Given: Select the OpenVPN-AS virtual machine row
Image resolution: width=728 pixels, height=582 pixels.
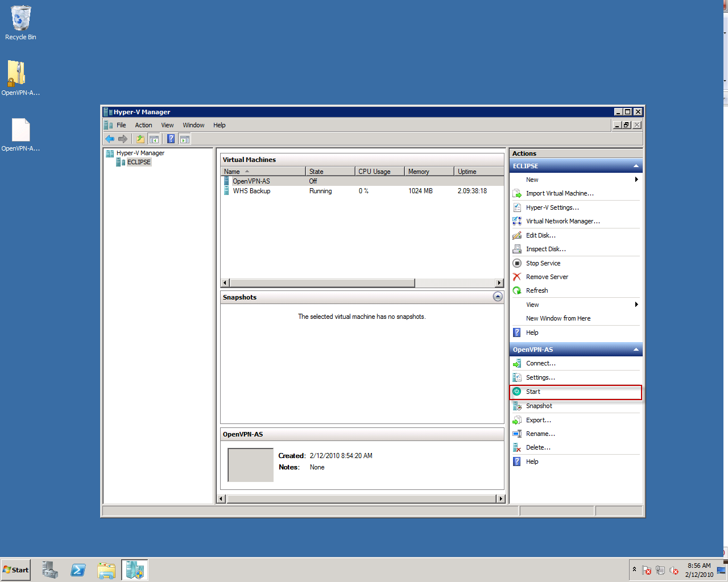Looking at the screenshot, I should [x=362, y=181].
